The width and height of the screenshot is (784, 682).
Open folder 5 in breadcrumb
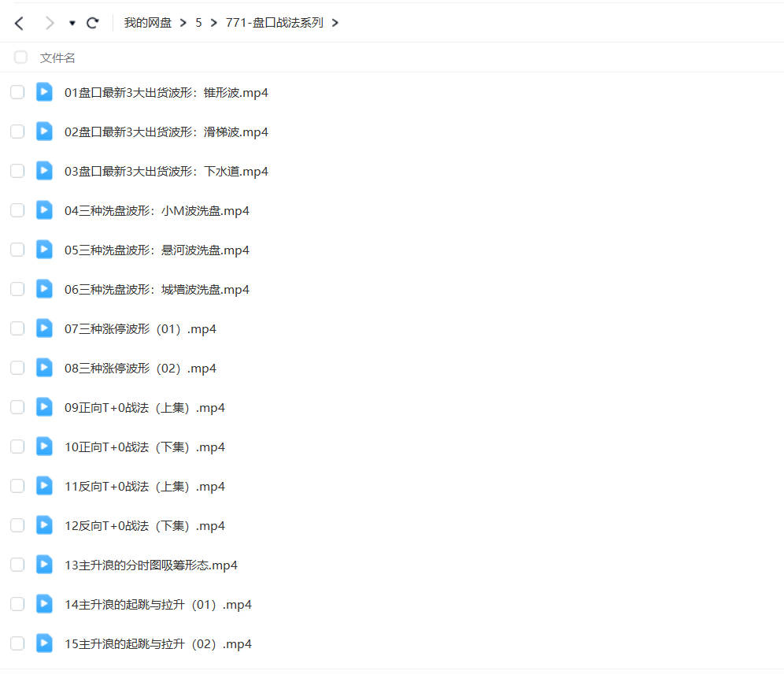(198, 23)
